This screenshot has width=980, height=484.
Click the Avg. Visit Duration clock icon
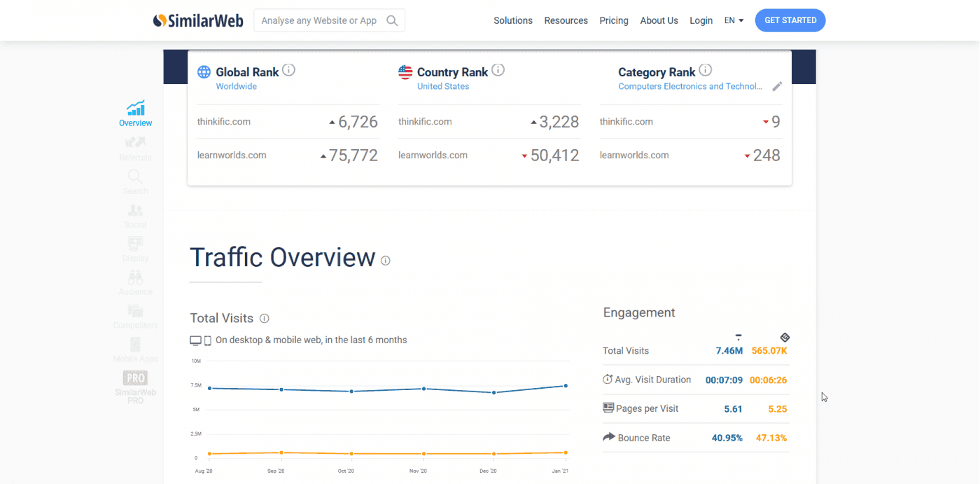pos(608,380)
